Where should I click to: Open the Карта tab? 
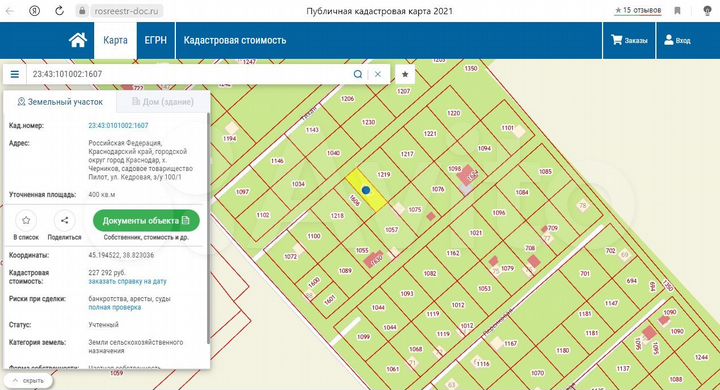[x=115, y=40]
